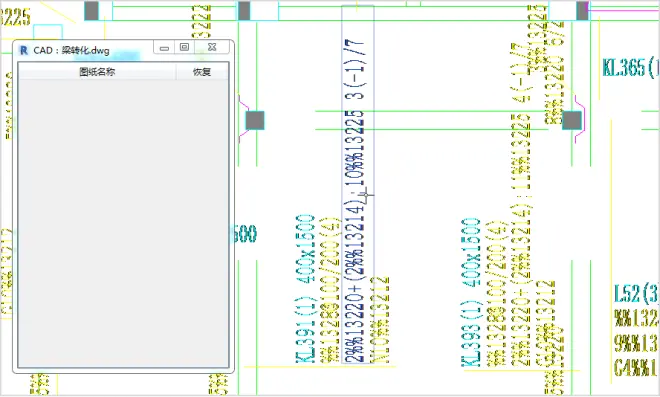The height and width of the screenshot is (397, 660).
Task: Click the highlighted blue rebar annotation text
Action: [354, 201]
